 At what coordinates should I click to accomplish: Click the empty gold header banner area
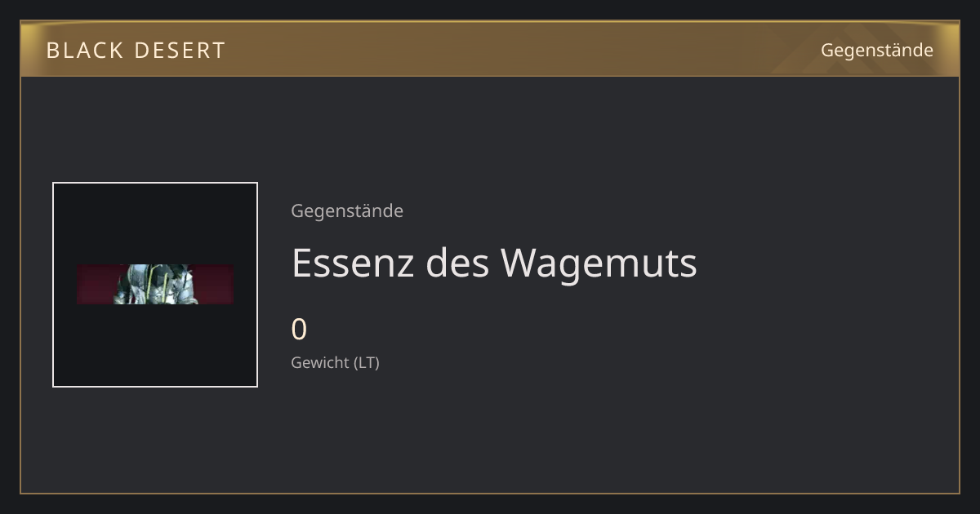pos(523,50)
